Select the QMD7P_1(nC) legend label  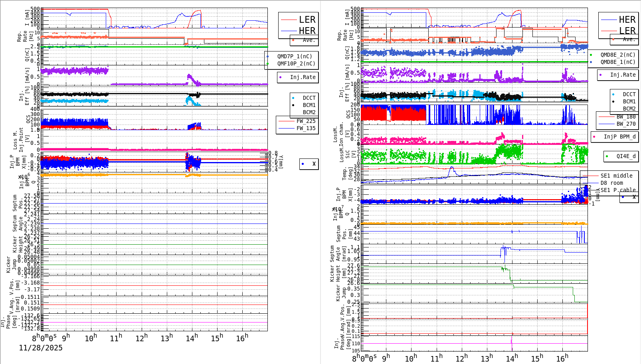point(295,56)
